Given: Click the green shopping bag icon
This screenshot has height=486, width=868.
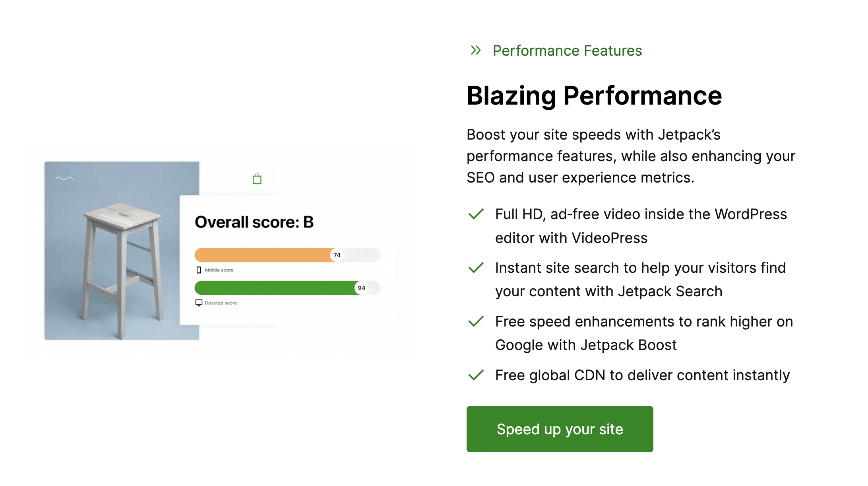Looking at the screenshot, I should pos(257,179).
